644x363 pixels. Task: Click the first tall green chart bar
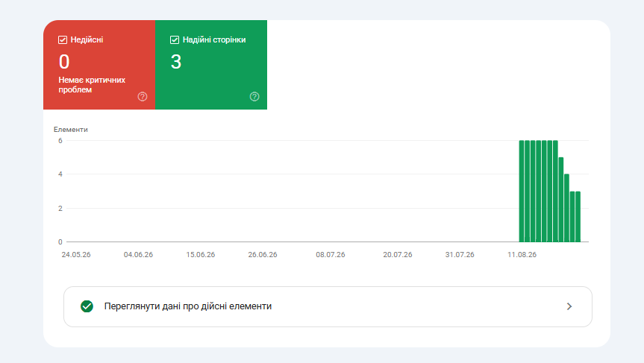click(522, 191)
